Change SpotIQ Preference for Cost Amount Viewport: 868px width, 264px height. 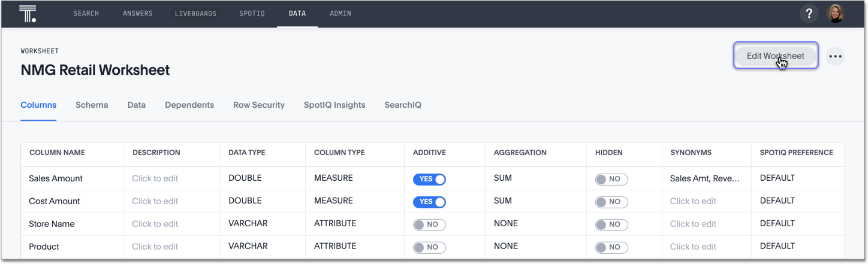(x=777, y=201)
